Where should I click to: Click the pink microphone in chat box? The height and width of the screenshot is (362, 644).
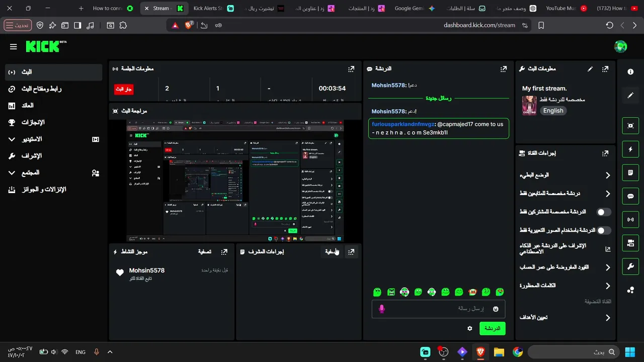coord(382,309)
